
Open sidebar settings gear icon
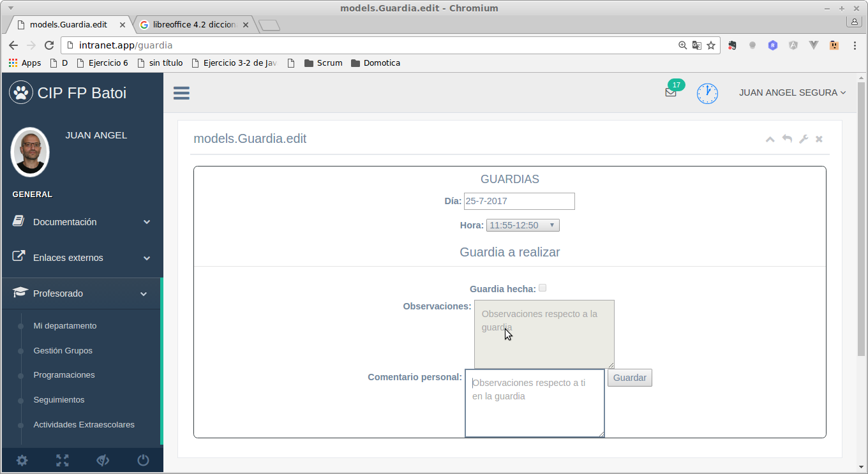(22, 460)
